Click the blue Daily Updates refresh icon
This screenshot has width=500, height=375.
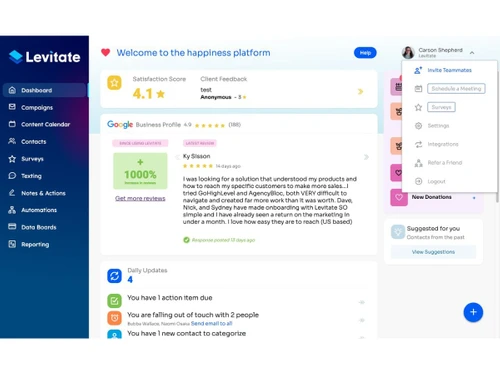click(114, 276)
